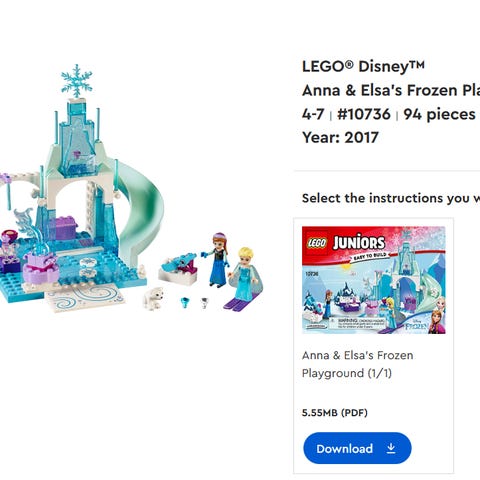Open the LEGO Juniors instruction booklet thumbnail
The image size is (480, 480).
[x=374, y=280]
